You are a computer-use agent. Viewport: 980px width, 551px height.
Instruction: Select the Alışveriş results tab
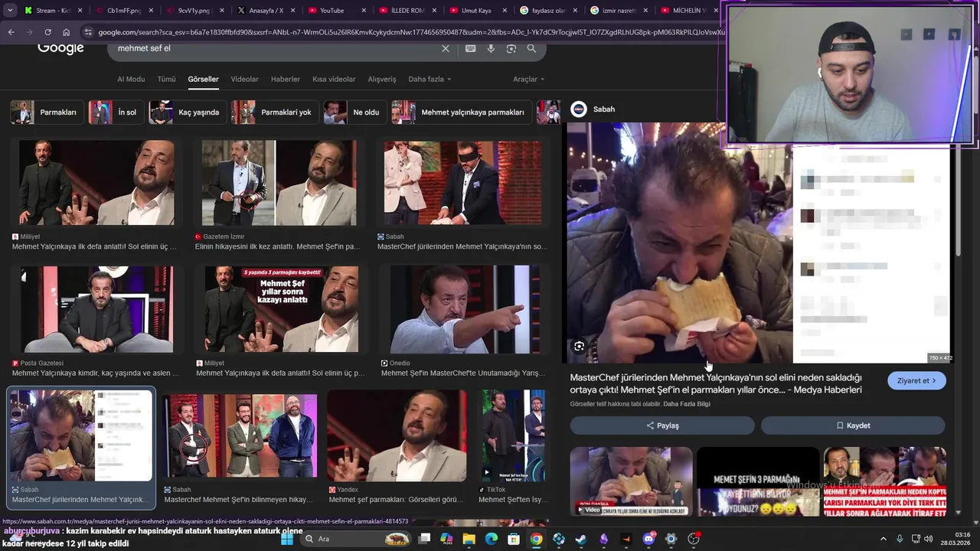click(382, 79)
